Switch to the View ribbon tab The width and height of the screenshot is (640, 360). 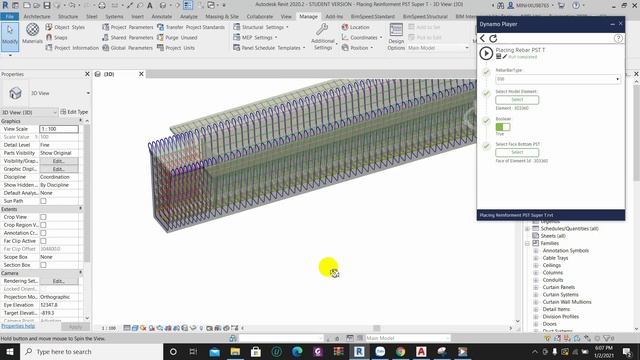coord(286,16)
